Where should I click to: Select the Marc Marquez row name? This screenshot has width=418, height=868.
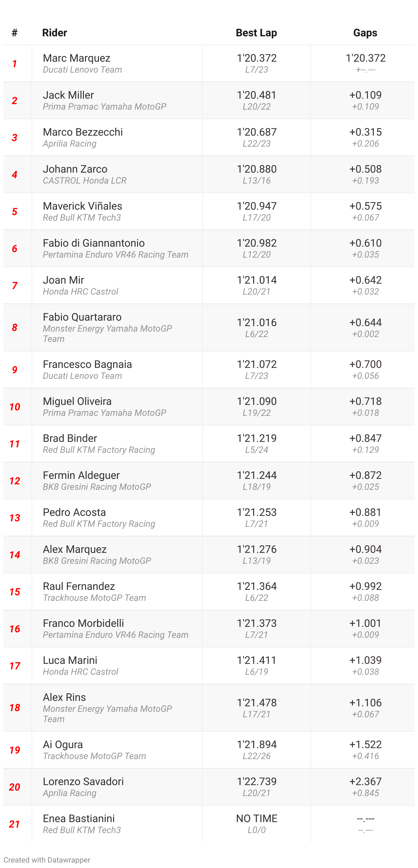(x=77, y=58)
